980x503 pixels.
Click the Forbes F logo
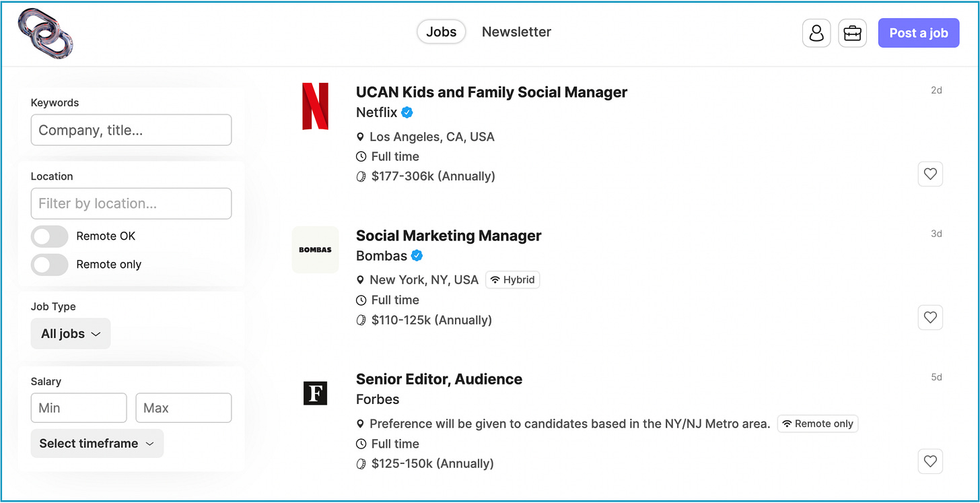click(315, 393)
